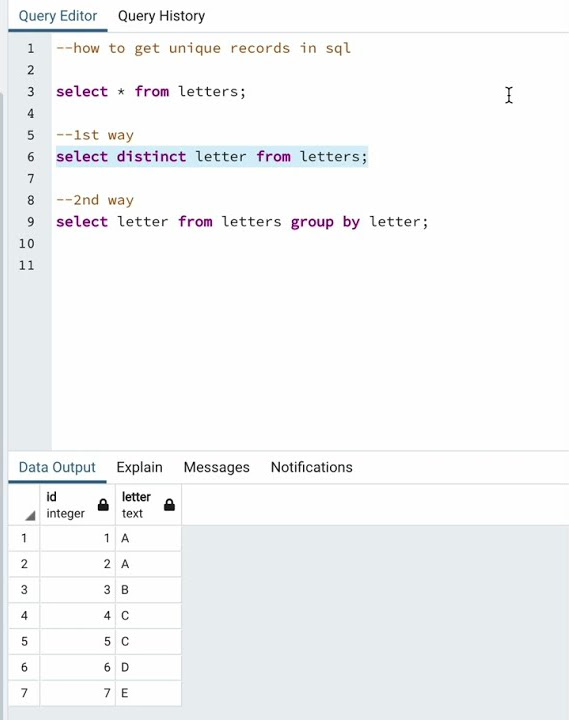This screenshot has width=569, height=720.
Task: Select result row 5 by its row header
Action: point(24,641)
